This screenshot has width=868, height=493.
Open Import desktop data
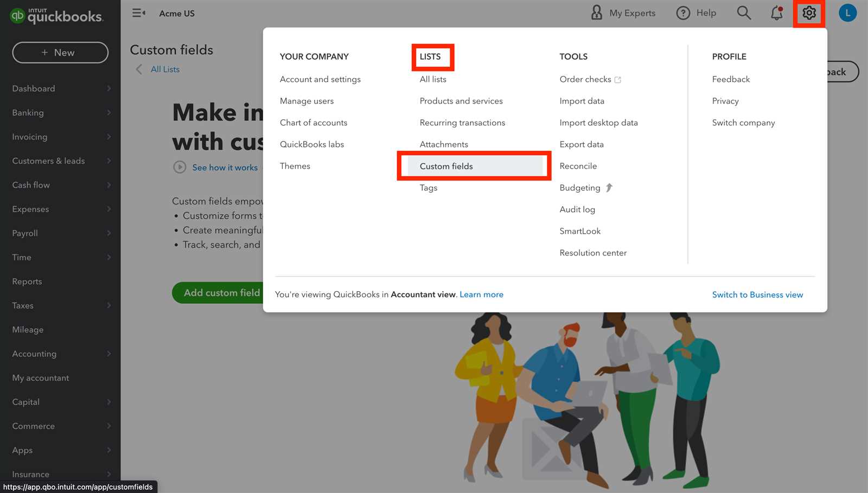[598, 123]
